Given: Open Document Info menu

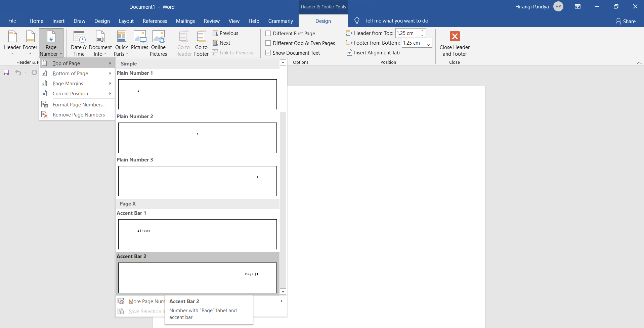Looking at the screenshot, I should 100,43.
